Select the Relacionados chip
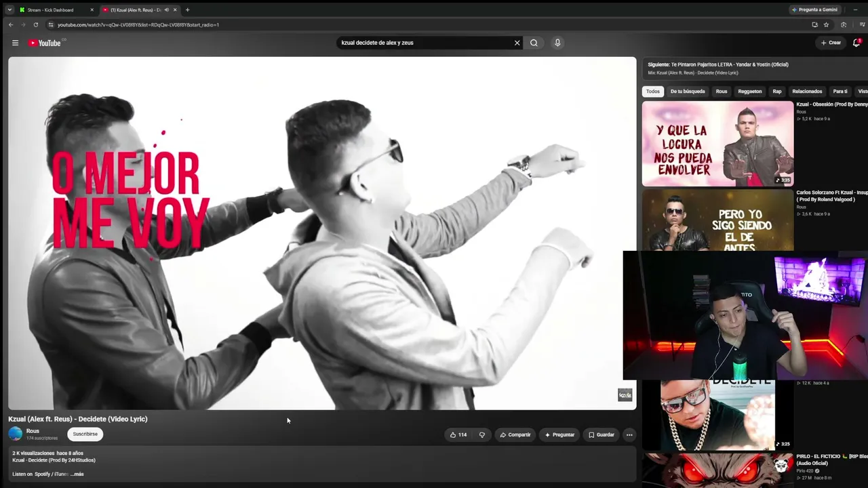This screenshot has width=868, height=488. [x=807, y=91]
